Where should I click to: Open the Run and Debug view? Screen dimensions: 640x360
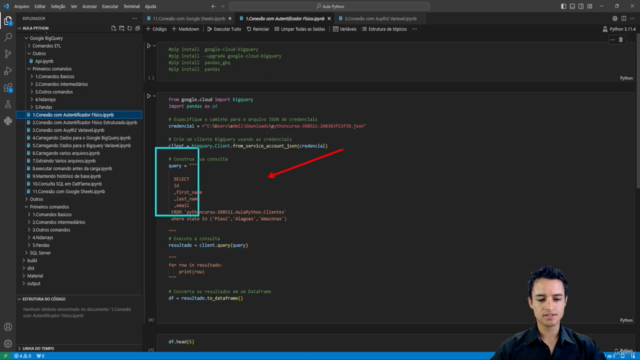[8, 71]
